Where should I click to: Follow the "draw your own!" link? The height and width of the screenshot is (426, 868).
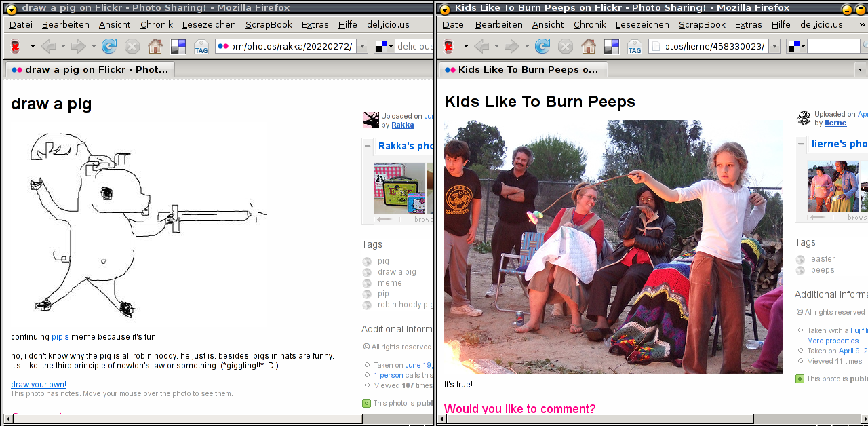[x=39, y=385]
